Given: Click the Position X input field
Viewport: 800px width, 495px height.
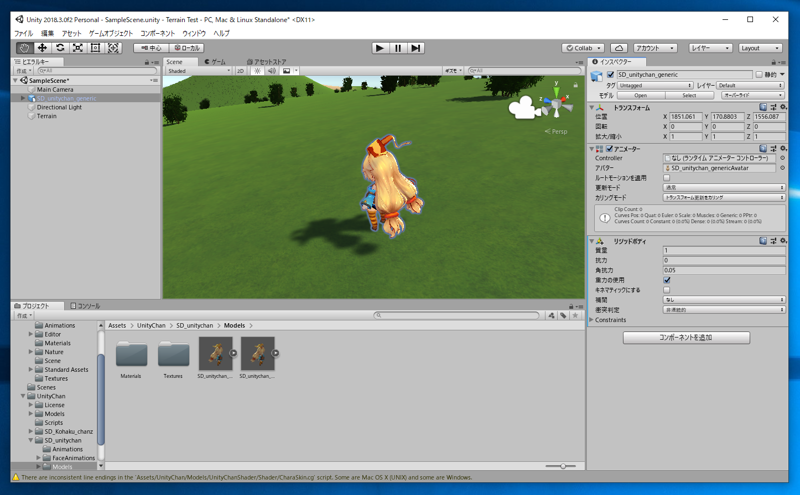Looking at the screenshot, I should click(686, 116).
